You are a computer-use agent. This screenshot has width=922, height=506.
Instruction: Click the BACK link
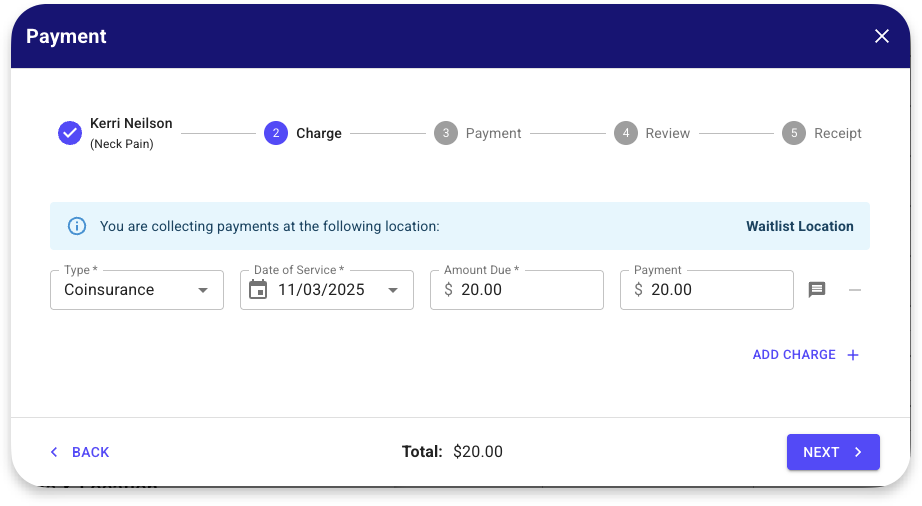[80, 452]
